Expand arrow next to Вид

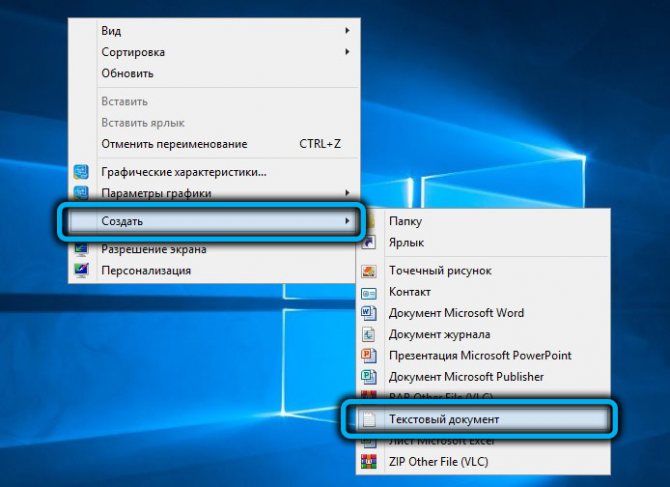347,31
